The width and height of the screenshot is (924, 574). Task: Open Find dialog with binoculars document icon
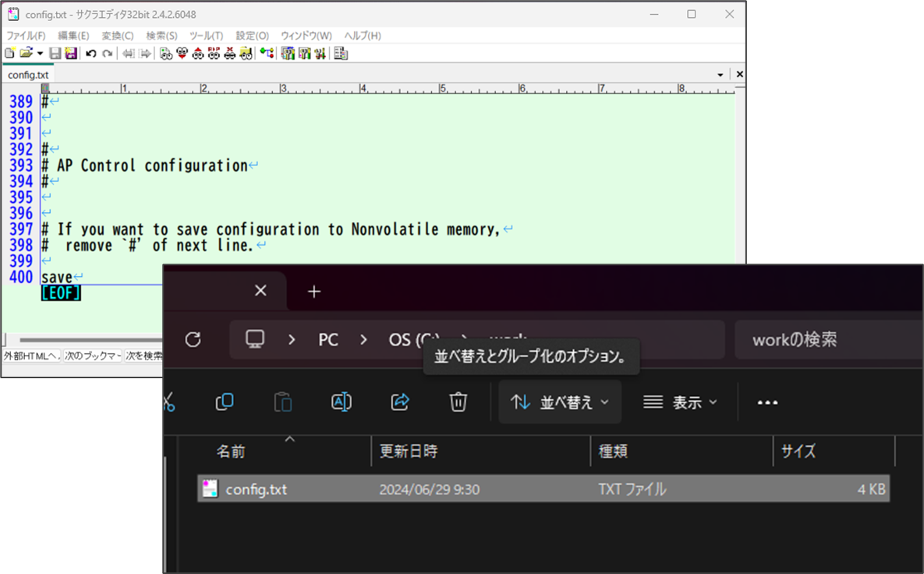pyautogui.click(x=166, y=54)
